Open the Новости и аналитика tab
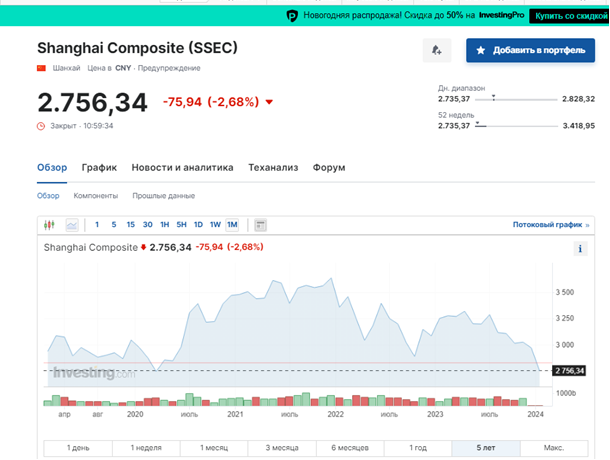Screen dimensions: 610x460 point(182,168)
